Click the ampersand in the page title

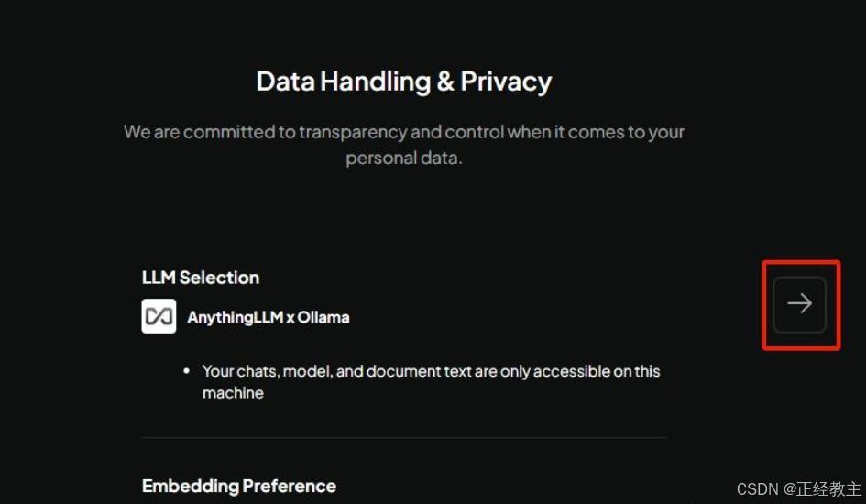pos(445,82)
